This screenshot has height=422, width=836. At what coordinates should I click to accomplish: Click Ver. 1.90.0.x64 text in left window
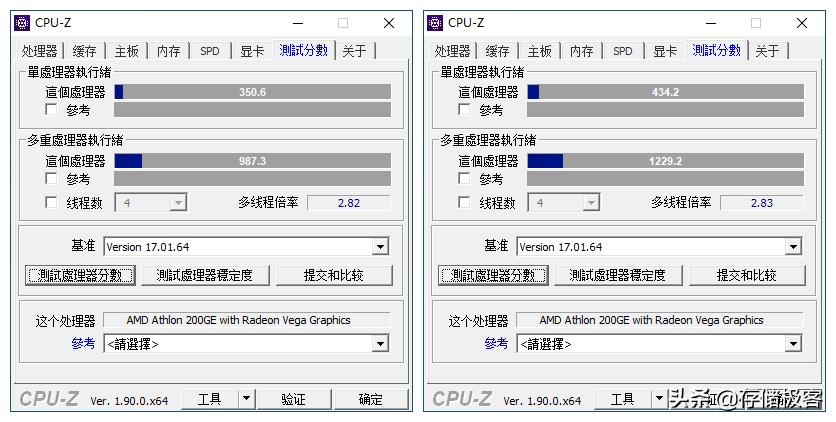tap(130, 401)
